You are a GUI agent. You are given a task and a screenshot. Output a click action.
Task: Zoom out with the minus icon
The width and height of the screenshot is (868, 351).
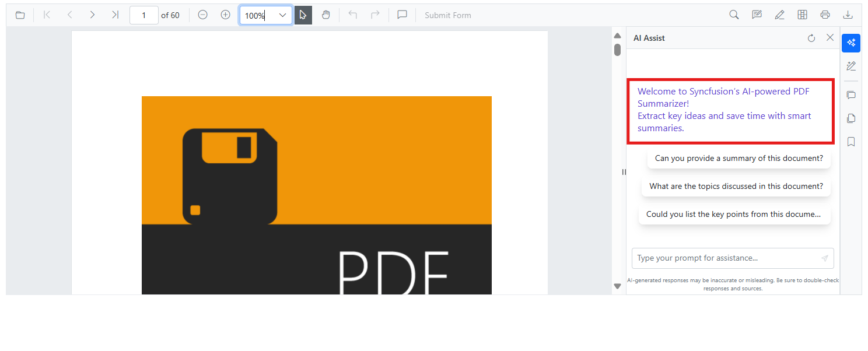coord(202,15)
